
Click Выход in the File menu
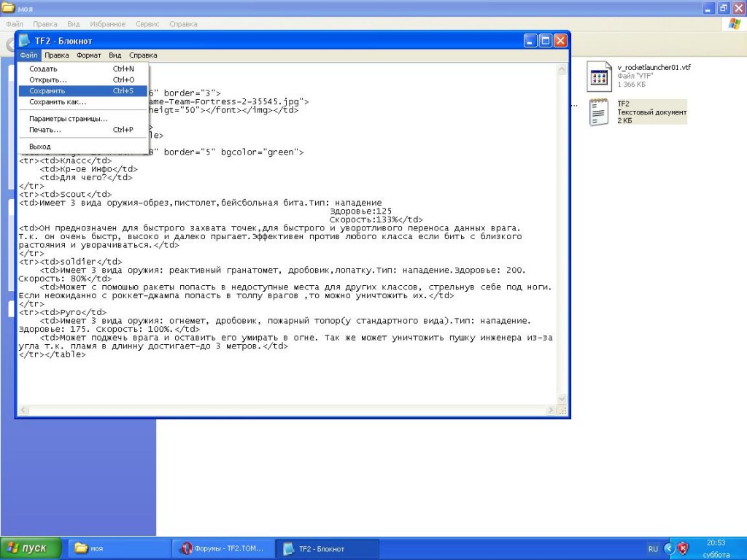pos(83,147)
